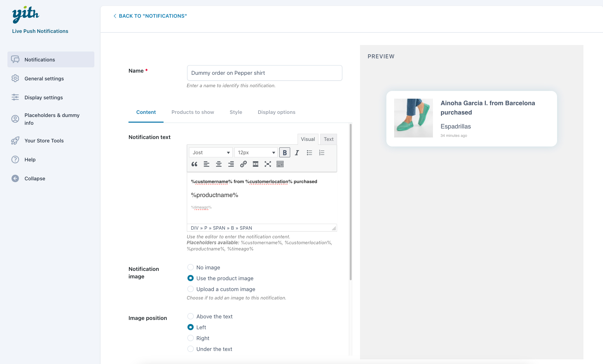Click the %customername% line in editor
The width and height of the screenshot is (603, 364).
254,182
